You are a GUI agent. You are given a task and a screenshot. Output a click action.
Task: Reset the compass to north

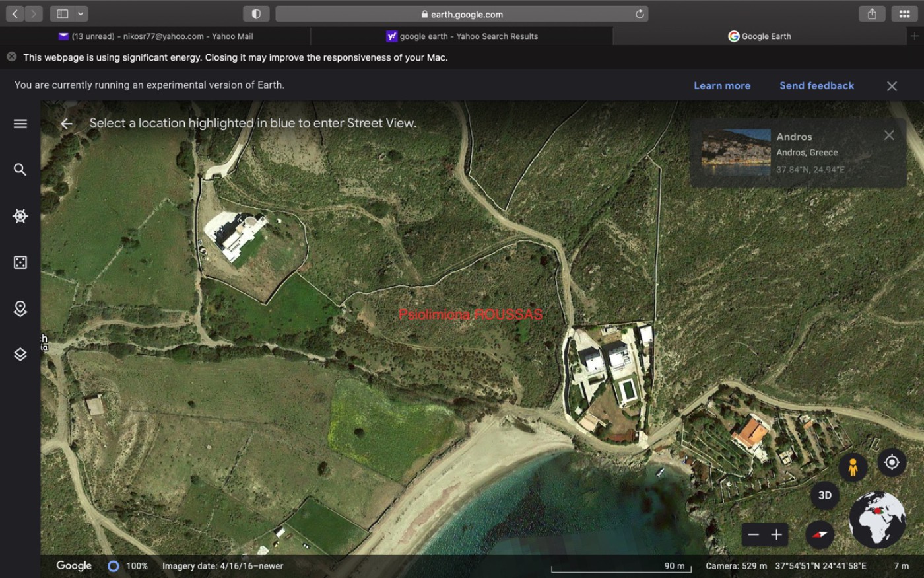[x=820, y=534]
